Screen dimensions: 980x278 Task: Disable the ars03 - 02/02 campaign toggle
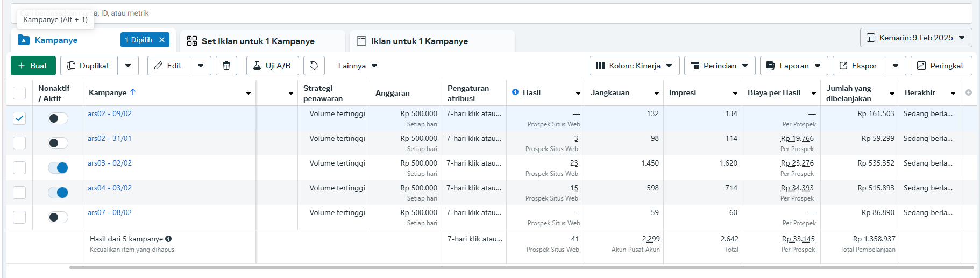[x=58, y=168]
